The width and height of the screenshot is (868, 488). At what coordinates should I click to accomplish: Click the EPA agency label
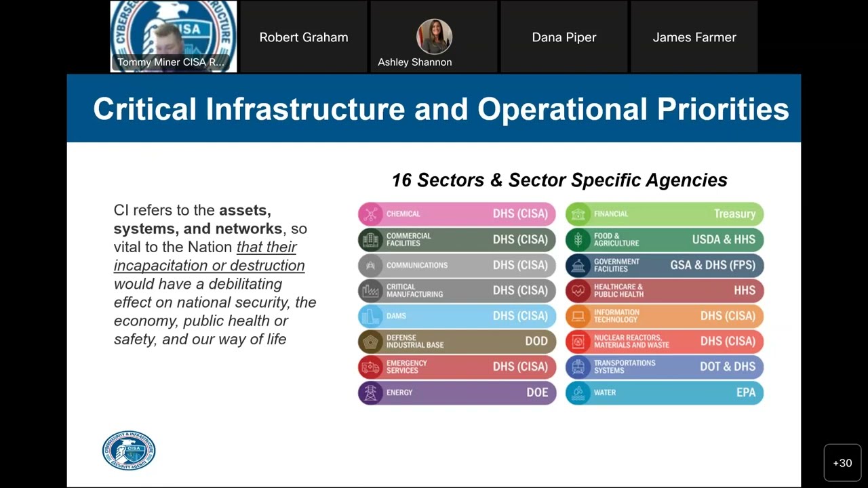(746, 392)
